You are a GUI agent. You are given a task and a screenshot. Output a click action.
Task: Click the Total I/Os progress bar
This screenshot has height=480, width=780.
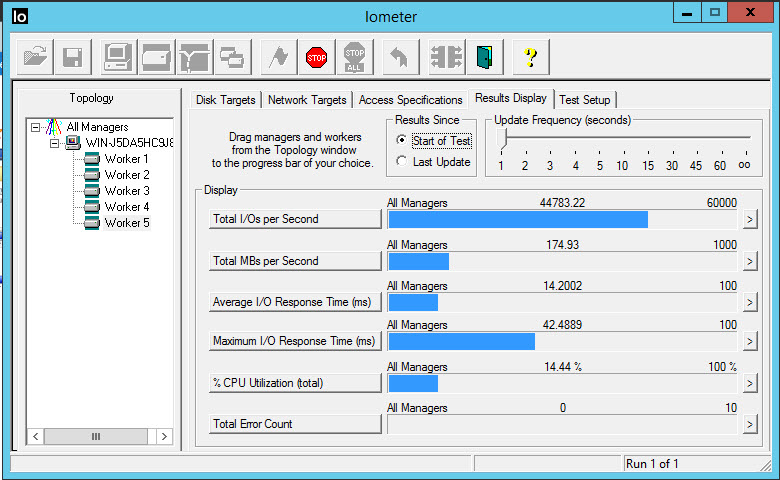pyautogui.click(x=562, y=219)
